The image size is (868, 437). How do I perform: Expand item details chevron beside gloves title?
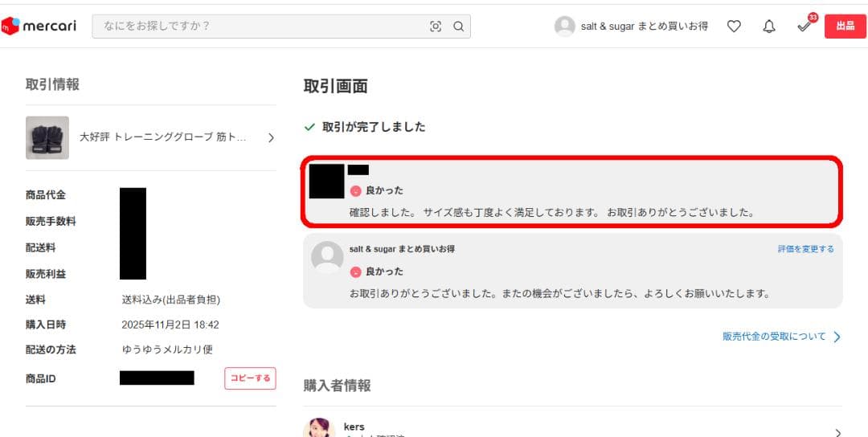tap(271, 137)
